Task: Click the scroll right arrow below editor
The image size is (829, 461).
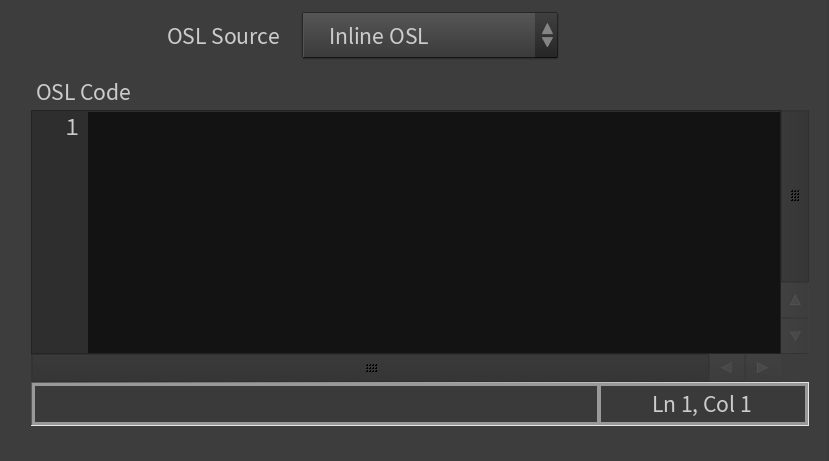Action: click(762, 367)
